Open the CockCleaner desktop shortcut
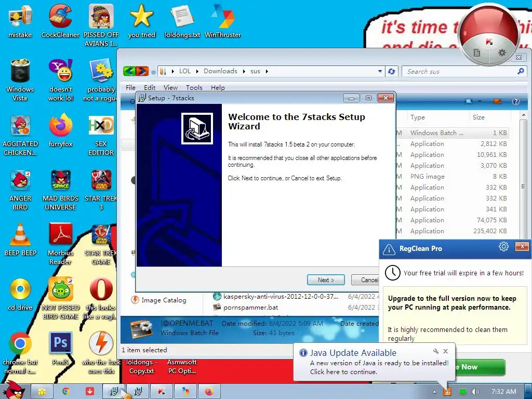This screenshot has height=399, width=532. [60, 21]
